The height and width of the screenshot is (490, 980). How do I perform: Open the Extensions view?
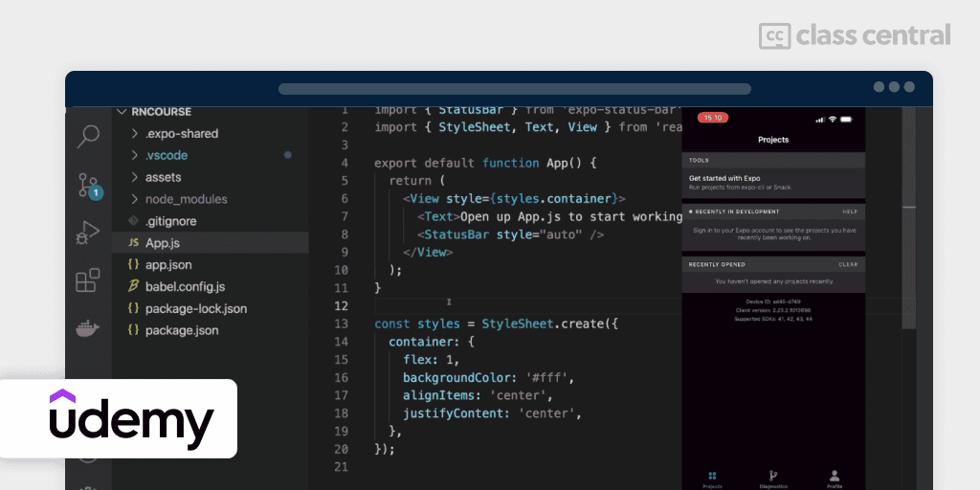pos(88,280)
